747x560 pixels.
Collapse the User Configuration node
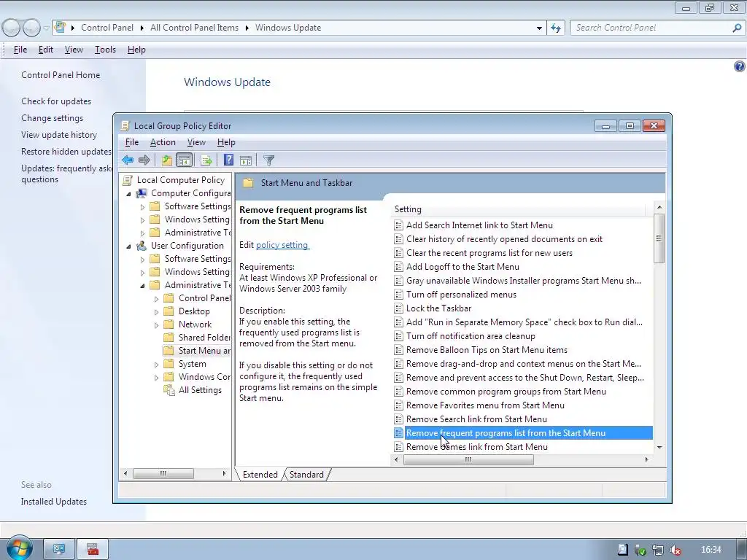point(128,246)
